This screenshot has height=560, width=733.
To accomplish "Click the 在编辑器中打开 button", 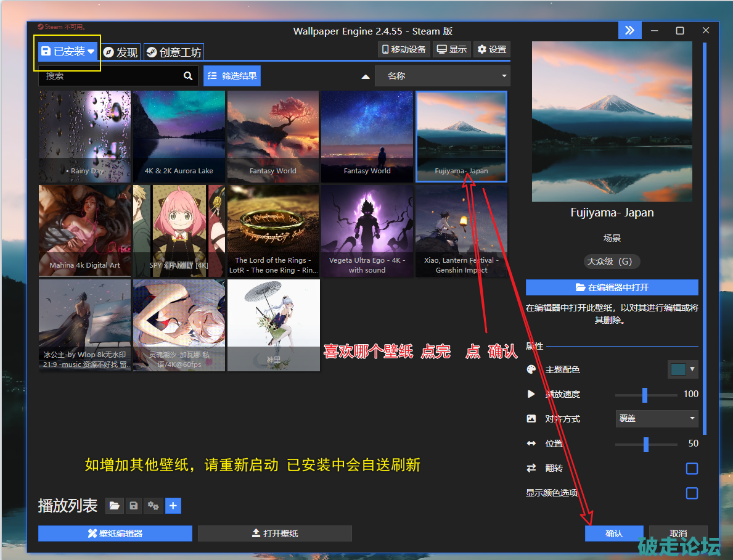I will pyautogui.click(x=612, y=287).
